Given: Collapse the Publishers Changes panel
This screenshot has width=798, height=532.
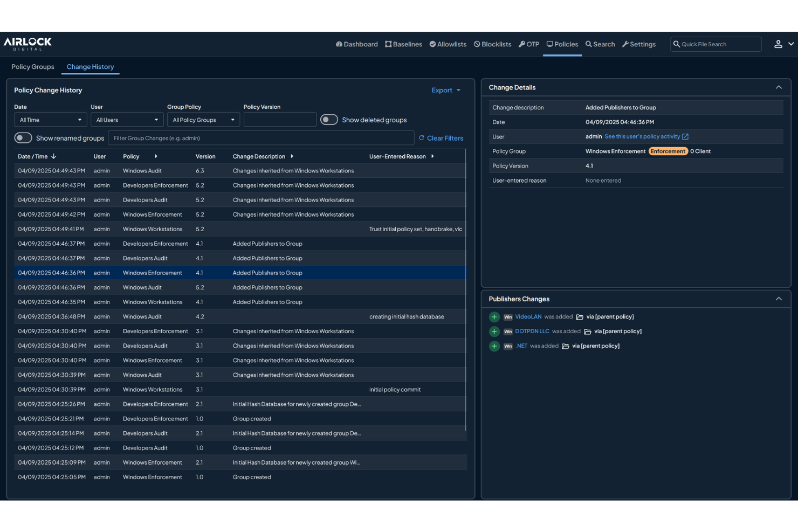Looking at the screenshot, I should (779, 299).
